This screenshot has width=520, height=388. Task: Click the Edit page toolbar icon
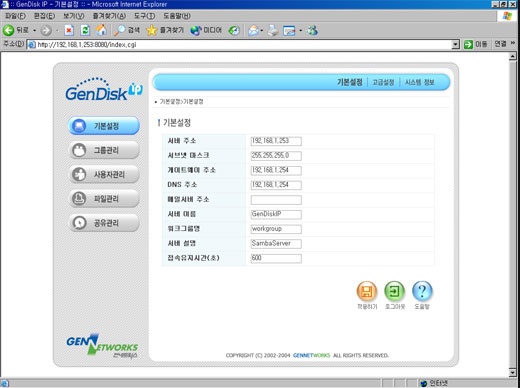289,31
